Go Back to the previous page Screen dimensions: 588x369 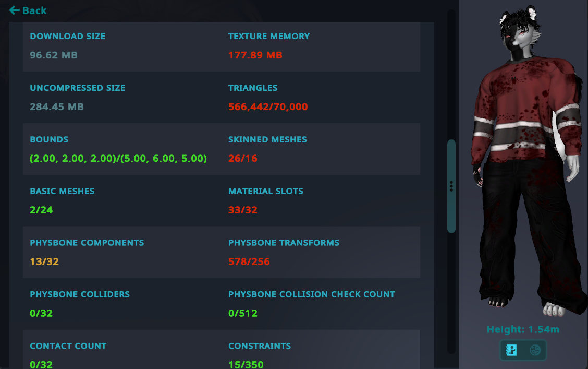pyautogui.click(x=28, y=10)
